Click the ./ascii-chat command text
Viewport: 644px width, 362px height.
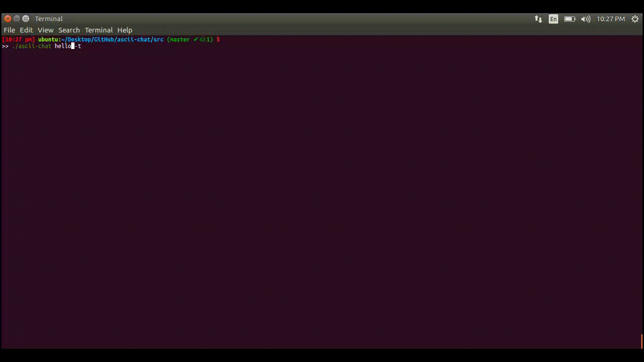pyautogui.click(x=32, y=46)
